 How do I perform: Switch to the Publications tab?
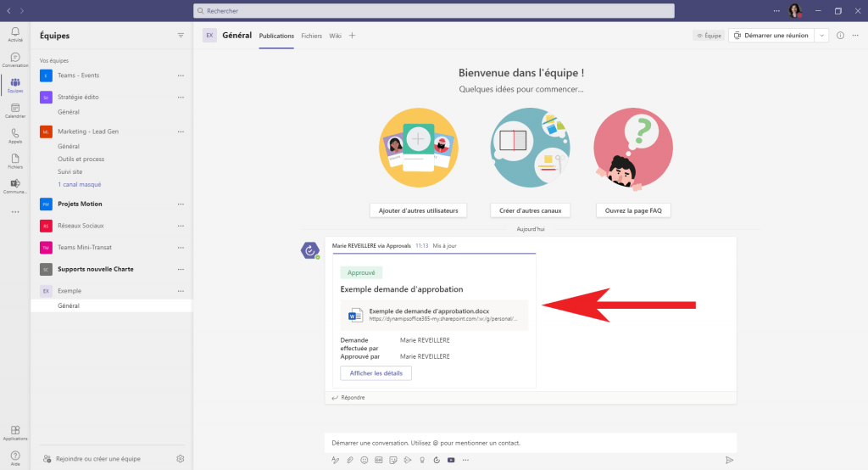[x=276, y=36]
